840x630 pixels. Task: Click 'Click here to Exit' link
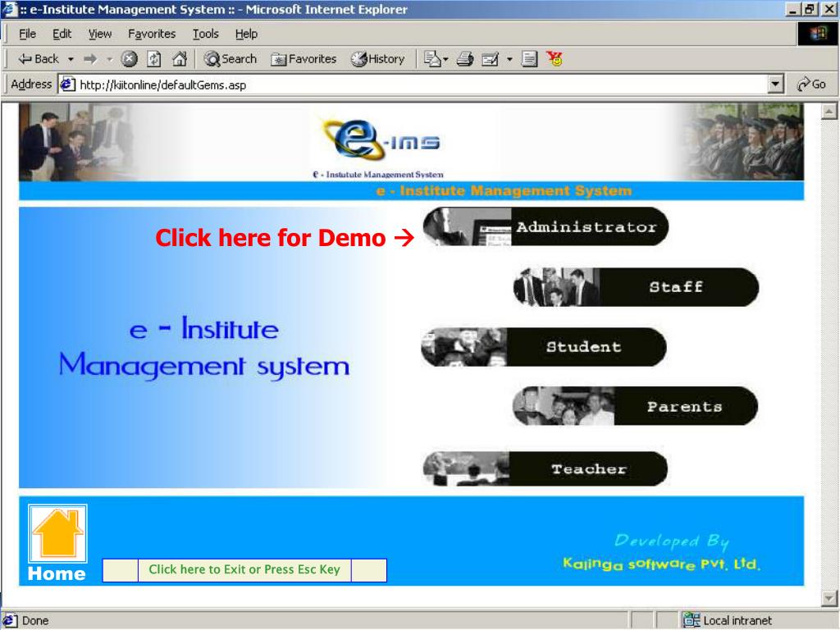[x=244, y=569]
